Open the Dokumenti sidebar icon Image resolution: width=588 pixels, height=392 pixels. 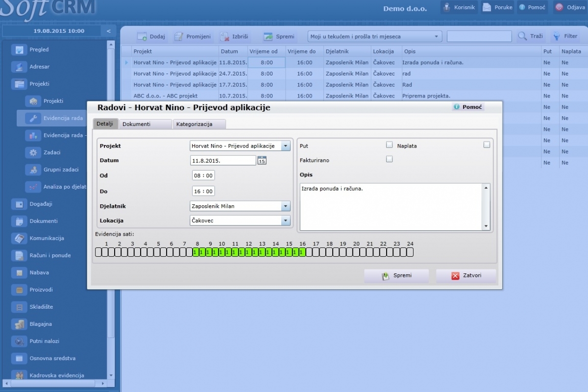tap(20, 221)
